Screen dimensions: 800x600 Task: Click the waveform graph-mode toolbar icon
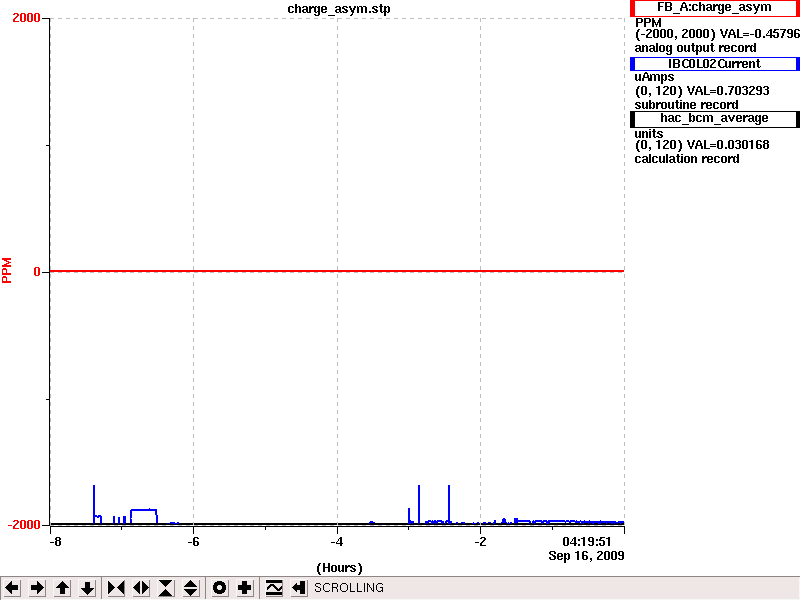274,588
